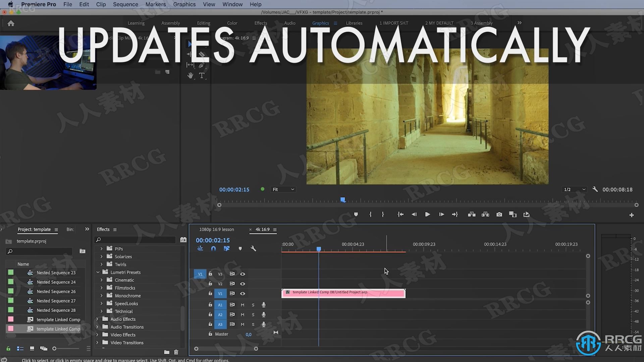Image resolution: width=644 pixels, height=362 pixels.
Task: Select the template Linked Comp clip
Action: pos(343,293)
